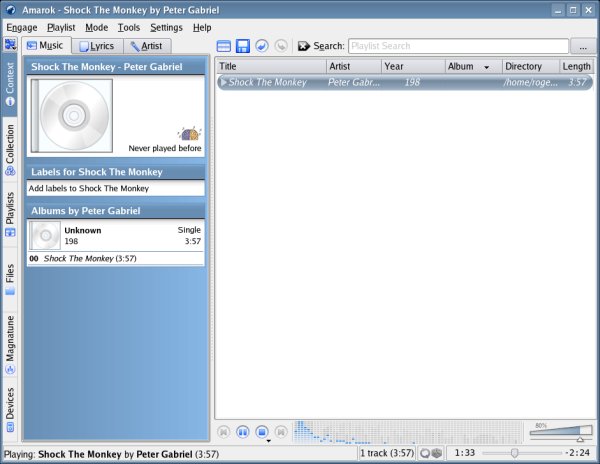Screen dimensions: 600x464
Task: Sort playlist by Title column
Action: point(271,66)
